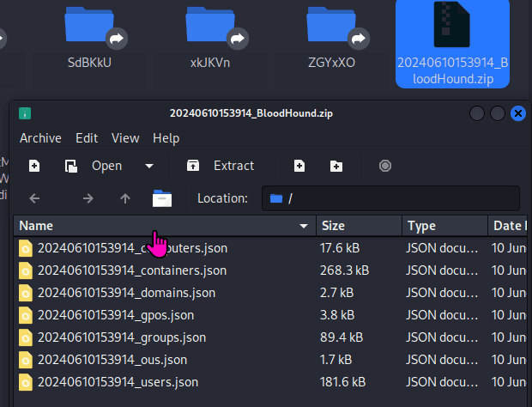Select the 20240610153914_gpos.json file icon
532x407 pixels.
pyautogui.click(x=26, y=314)
